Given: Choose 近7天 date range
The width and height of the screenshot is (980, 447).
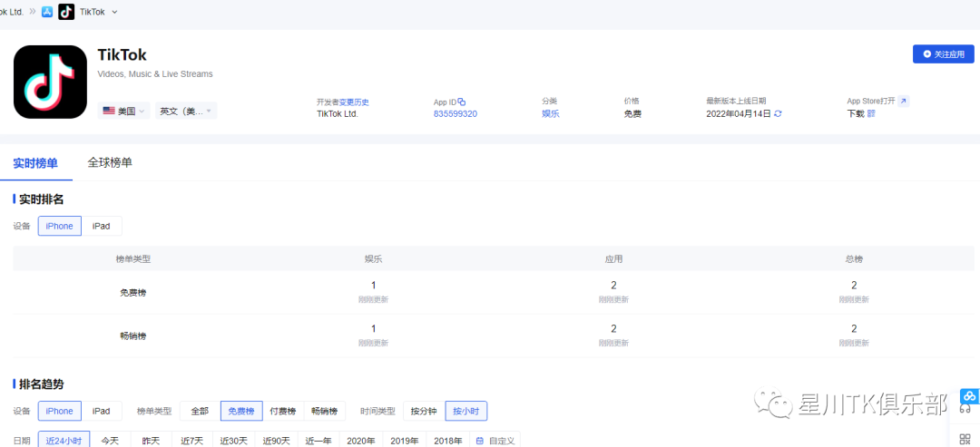Looking at the screenshot, I should [191, 440].
